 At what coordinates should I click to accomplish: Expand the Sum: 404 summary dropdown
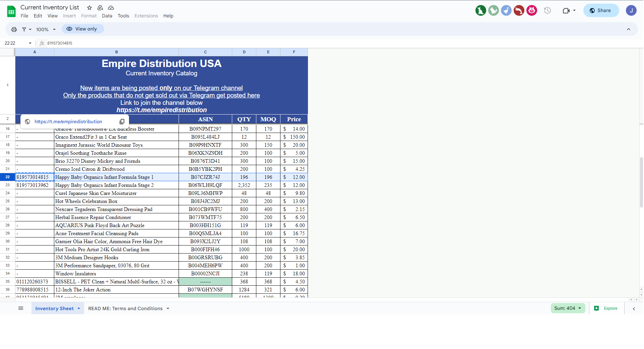coord(568,308)
